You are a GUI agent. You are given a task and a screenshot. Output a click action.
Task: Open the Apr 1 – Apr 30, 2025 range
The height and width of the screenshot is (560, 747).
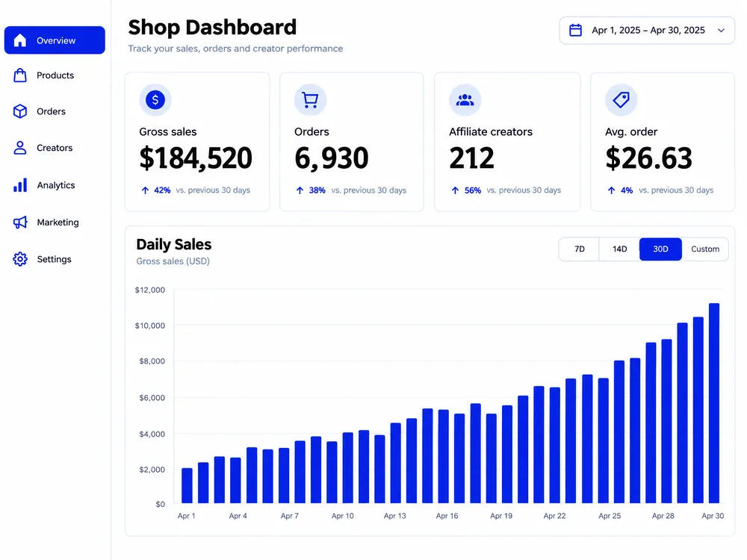(x=647, y=31)
